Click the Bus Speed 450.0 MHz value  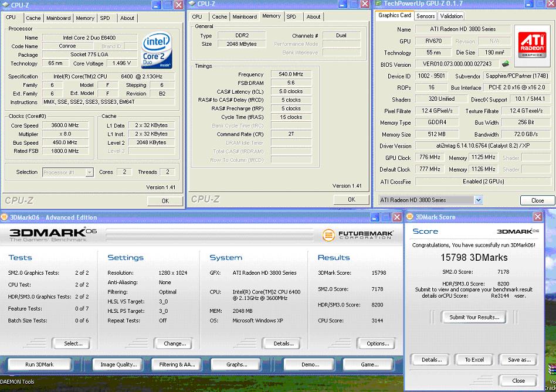(x=65, y=142)
